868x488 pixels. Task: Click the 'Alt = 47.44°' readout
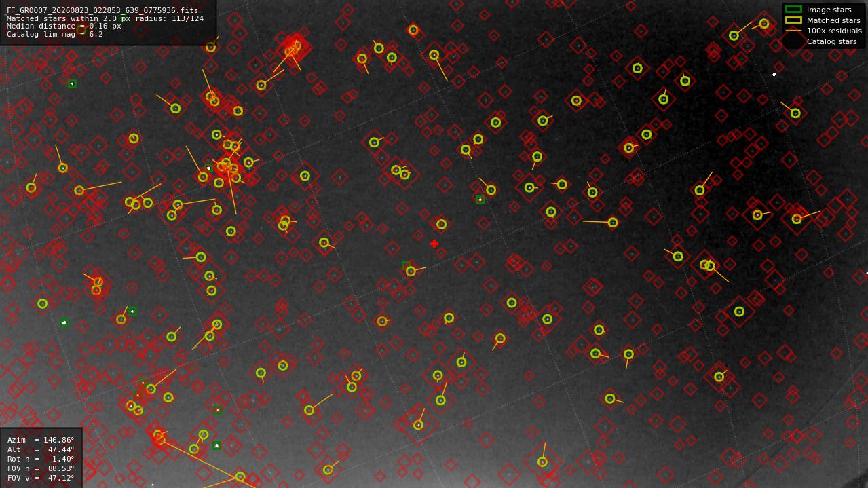[x=41, y=449]
